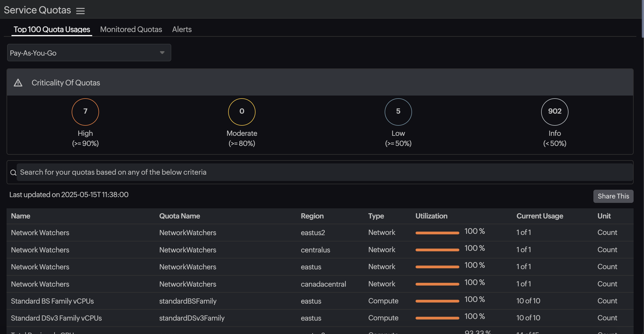Select the Moderate criticality circle showing 0
Viewport: 644px width, 334px height.
[x=242, y=112]
